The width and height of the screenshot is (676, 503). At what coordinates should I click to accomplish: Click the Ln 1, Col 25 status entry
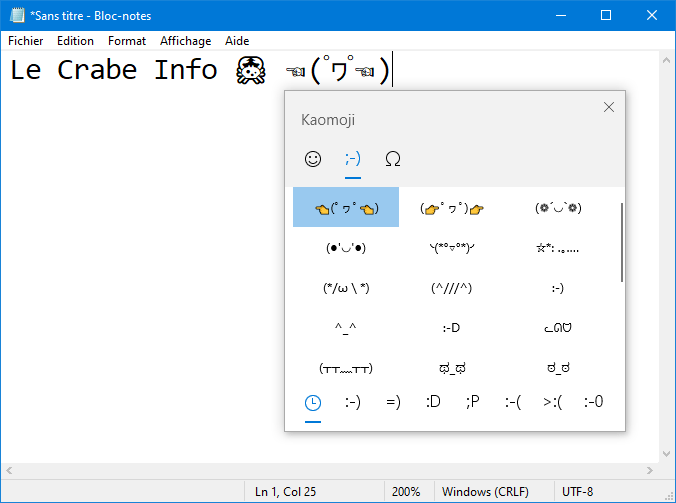pos(285,492)
